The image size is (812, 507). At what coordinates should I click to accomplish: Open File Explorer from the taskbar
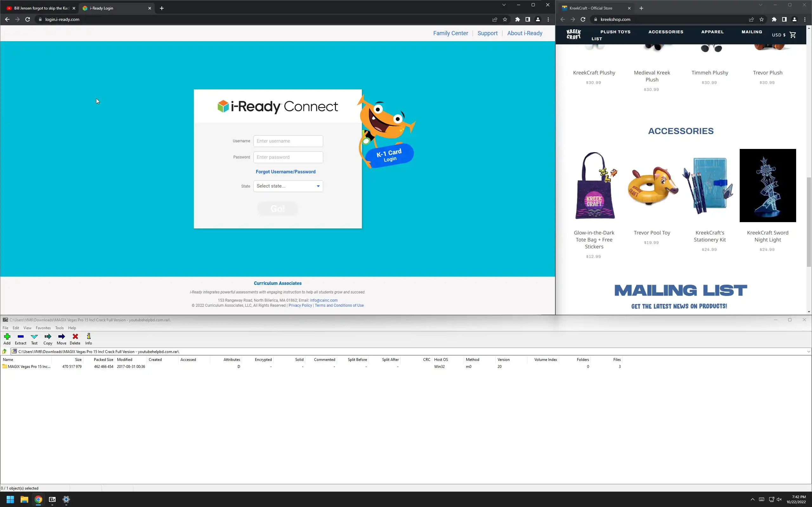[x=24, y=500]
